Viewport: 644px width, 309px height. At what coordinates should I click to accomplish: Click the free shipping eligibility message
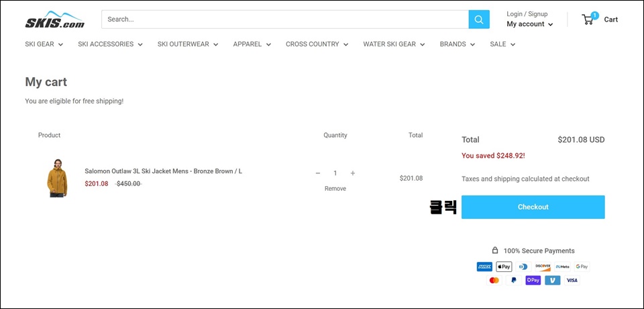(x=74, y=101)
